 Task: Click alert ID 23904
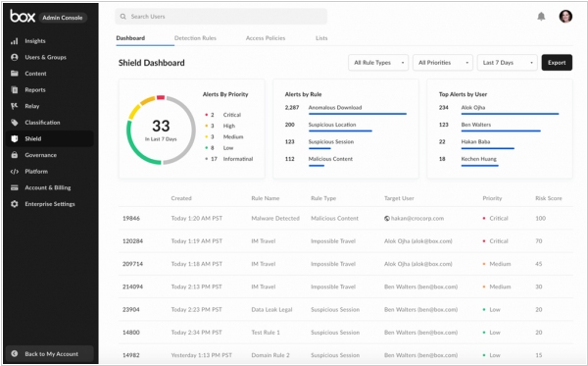coord(131,310)
